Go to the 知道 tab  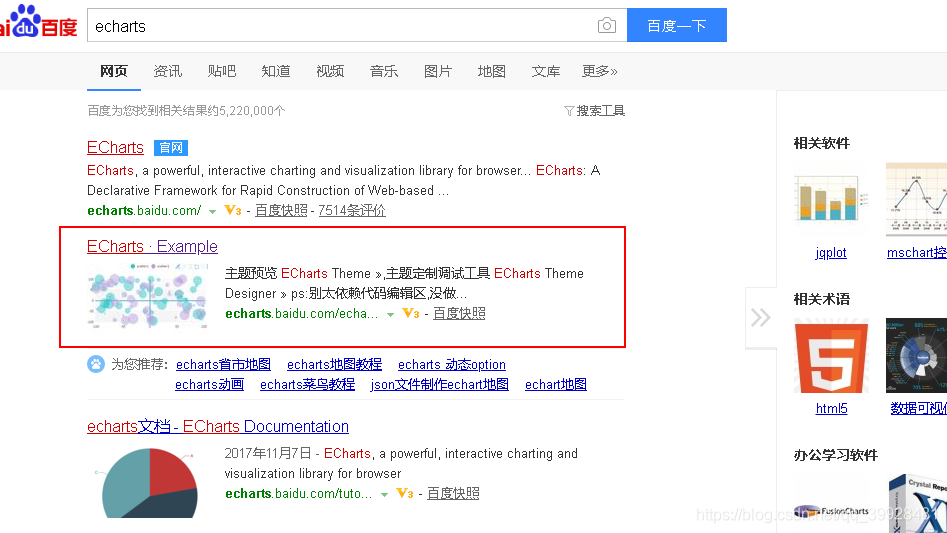(275, 71)
